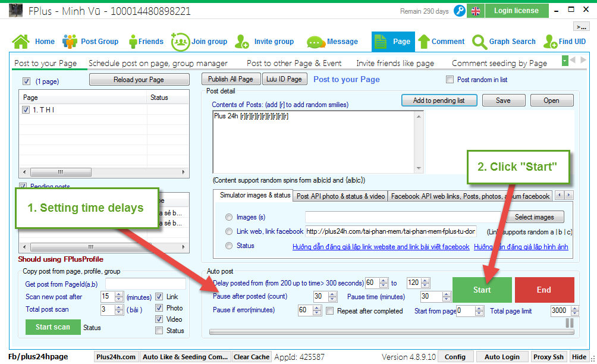The width and height of the screenshot is (597, 364).
Task: Click 'Publish All Page' button
Action: click(x=231, y=79)
